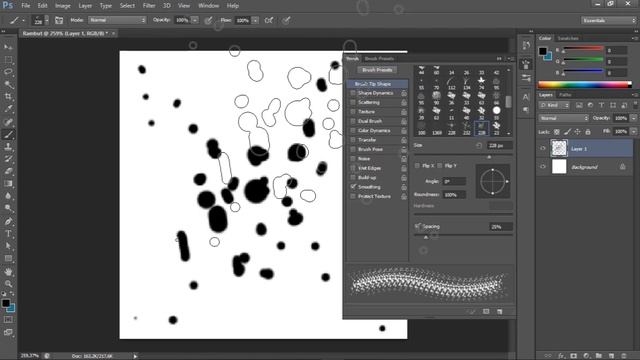Select the Blur tool
Viewport: 640px width, 360px height.
(8, 196)
